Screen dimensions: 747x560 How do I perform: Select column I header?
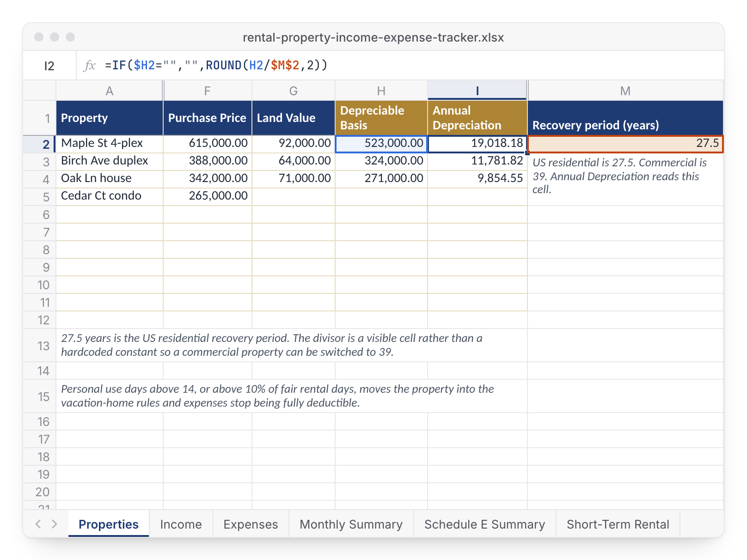coord(478,91)
